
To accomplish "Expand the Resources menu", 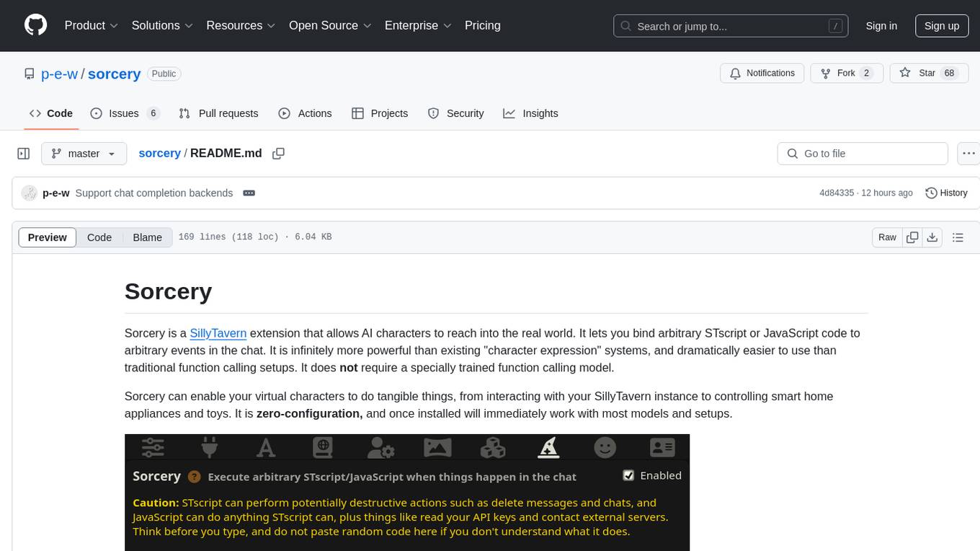I will click(241, 25).
